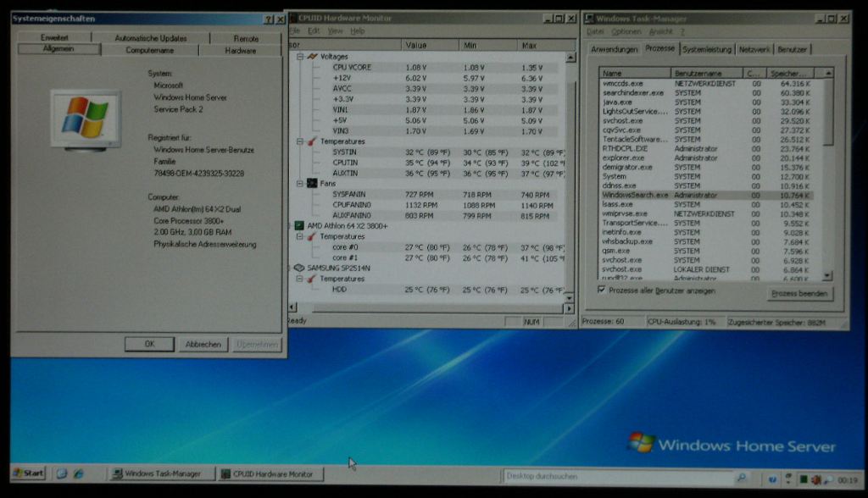The height and width of the screenshot is (498, 868).
Task: Open the Automatische Updates tab
Action: coord(151,38)
